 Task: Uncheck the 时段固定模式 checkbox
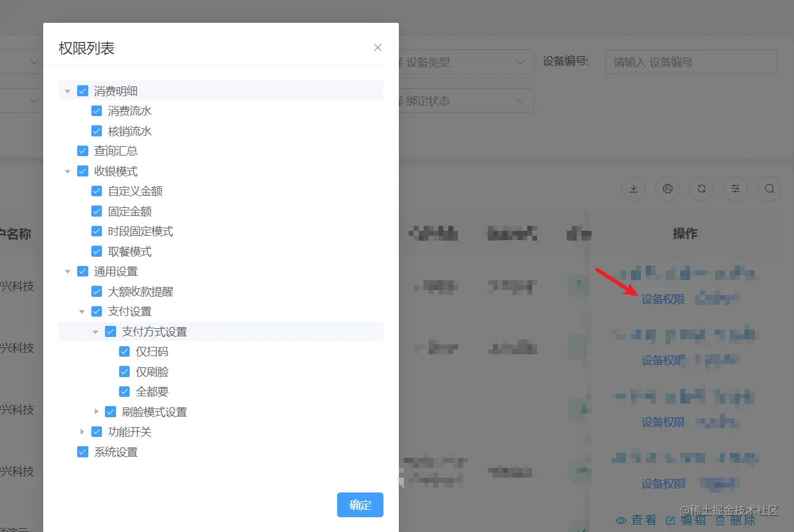click(x=96, y=231)
